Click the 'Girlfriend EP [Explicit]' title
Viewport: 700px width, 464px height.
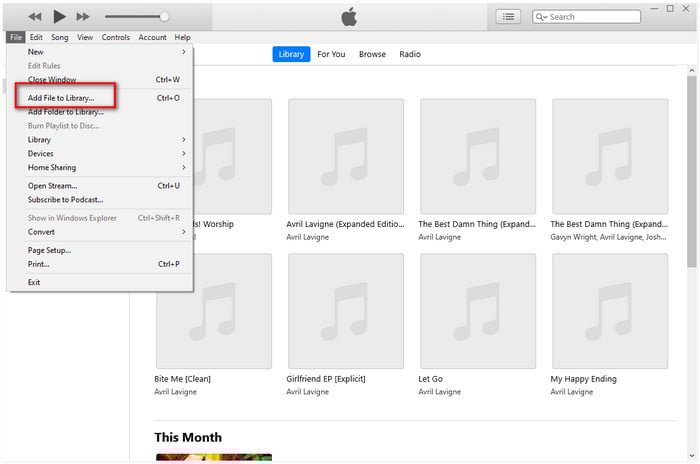coord(325,379)
